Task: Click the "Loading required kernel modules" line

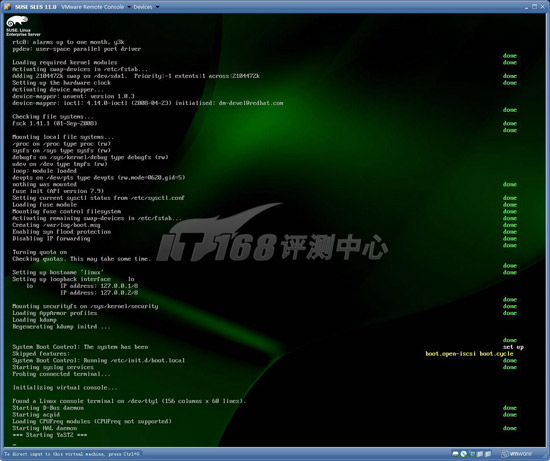Action: point(65,62)
